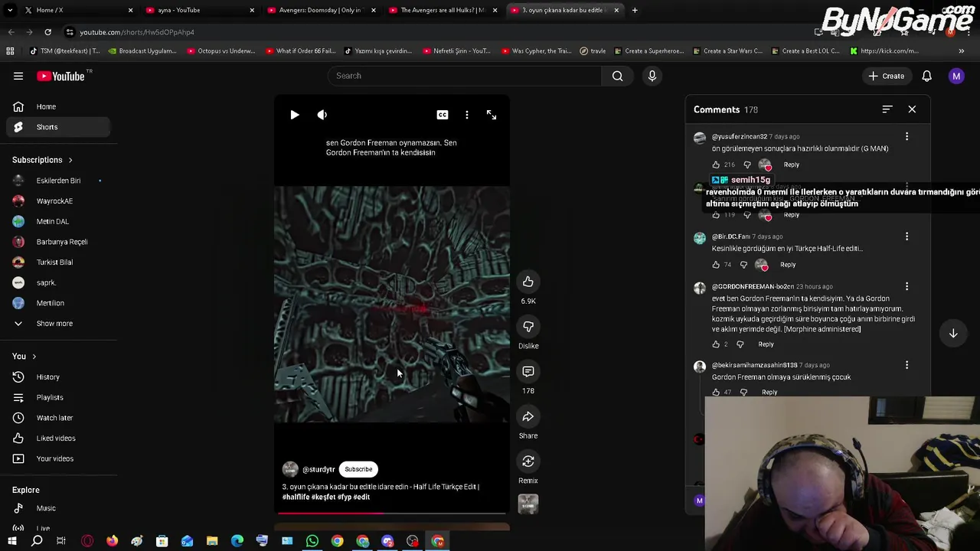Dislike this Short
The width and height of the screenshot is (980, 551).
(528, 327)
